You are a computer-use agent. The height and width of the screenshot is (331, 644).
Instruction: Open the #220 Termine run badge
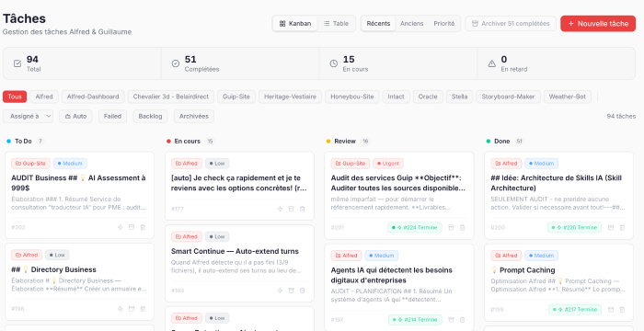pos(574,227)
